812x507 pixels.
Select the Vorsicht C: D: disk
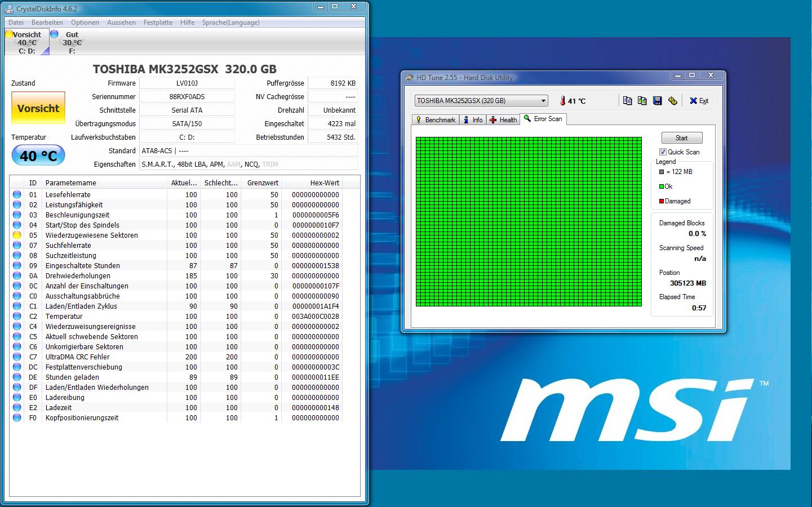pos(26,42)
